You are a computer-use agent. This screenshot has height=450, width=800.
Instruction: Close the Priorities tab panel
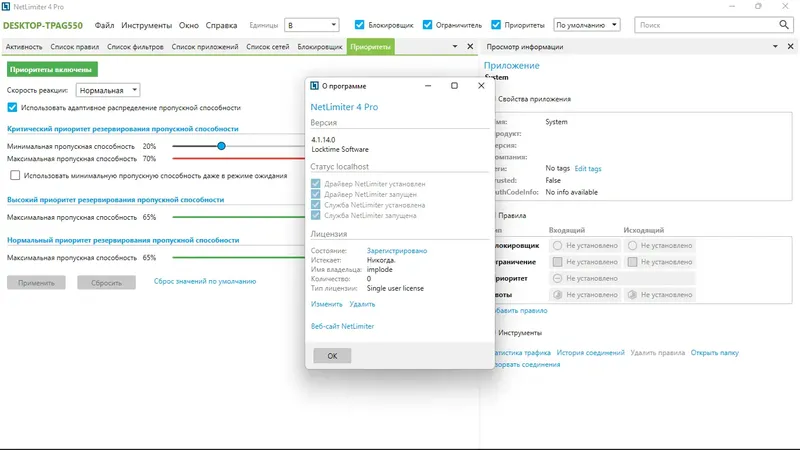tap(470, 46)
